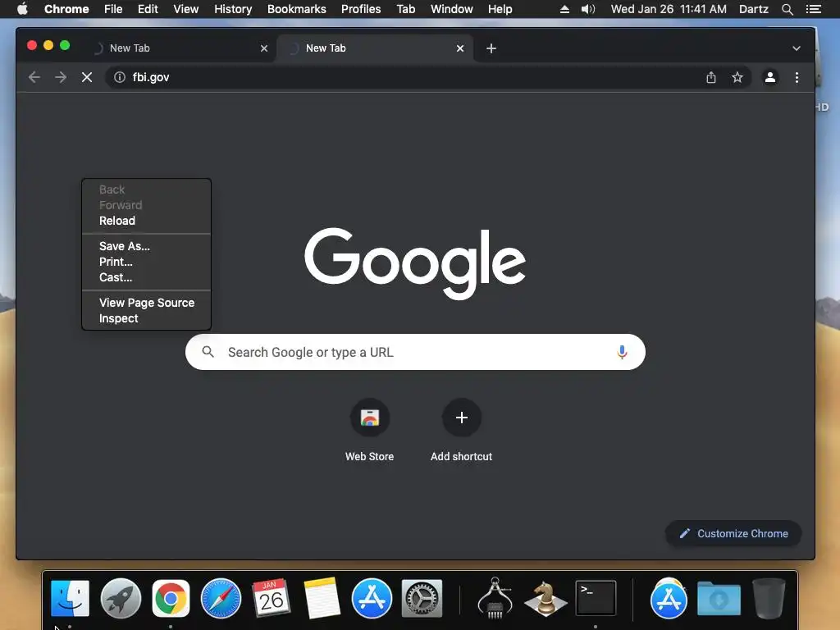
Task: Click Chrome in the Dock
Action: (171, 598)
